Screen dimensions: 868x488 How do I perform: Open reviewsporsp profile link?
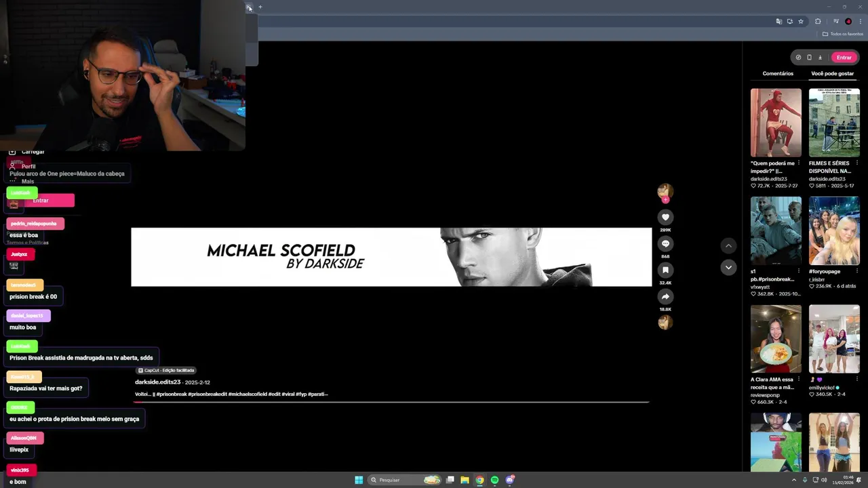765,394
